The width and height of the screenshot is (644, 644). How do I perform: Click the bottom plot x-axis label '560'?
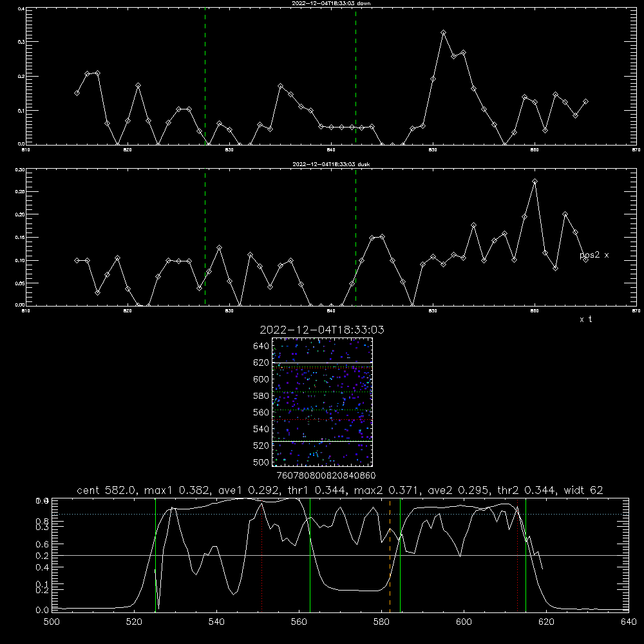point(299,622)
